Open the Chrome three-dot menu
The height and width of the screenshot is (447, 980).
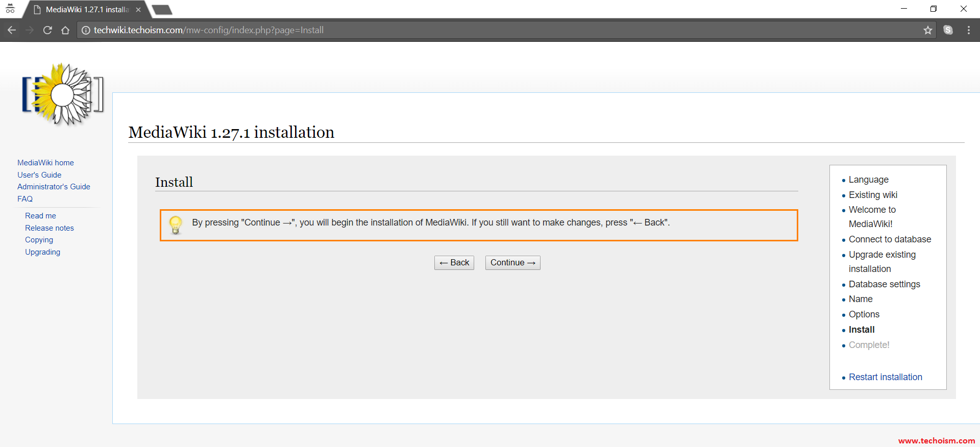tap(968, 30)
